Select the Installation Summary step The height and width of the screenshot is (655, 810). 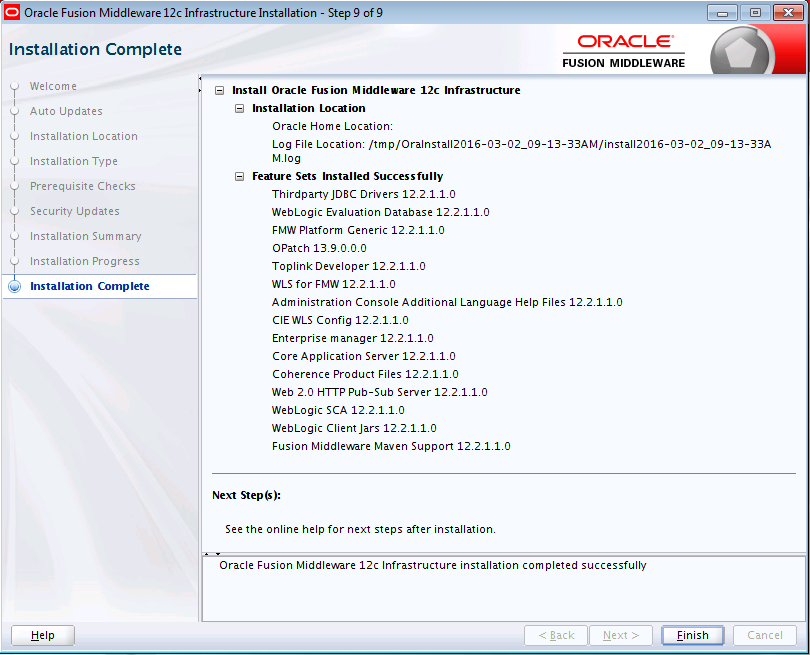coord(86,236)
